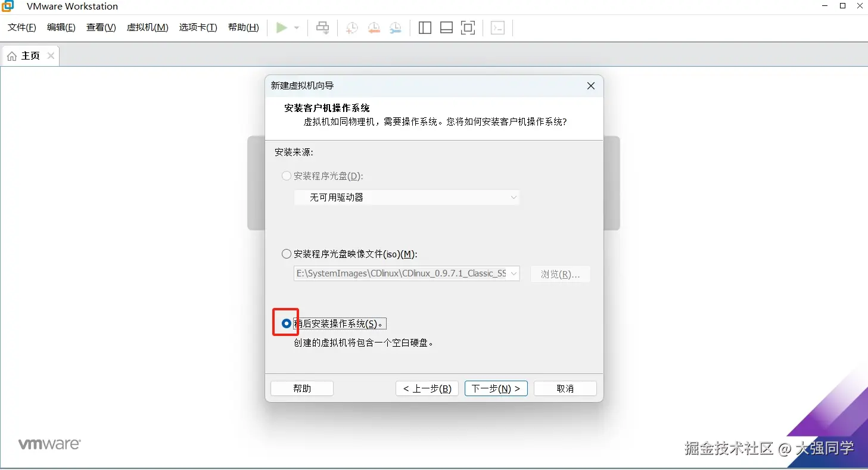Open the 无可用驱动器 drive dropdown
The width and height of the screenshot is (868, 470).
pos(407,197)
